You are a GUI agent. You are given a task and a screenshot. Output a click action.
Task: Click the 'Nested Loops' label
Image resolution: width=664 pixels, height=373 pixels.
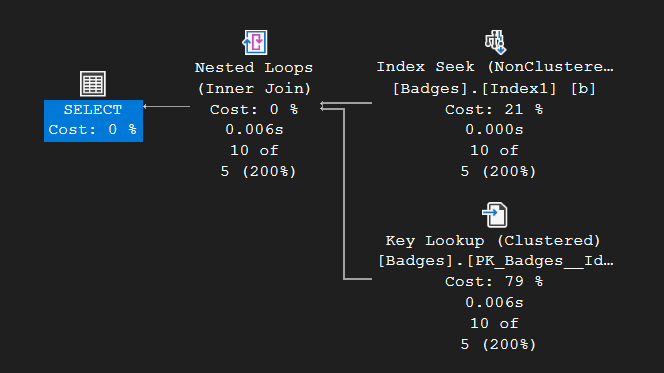254,67
